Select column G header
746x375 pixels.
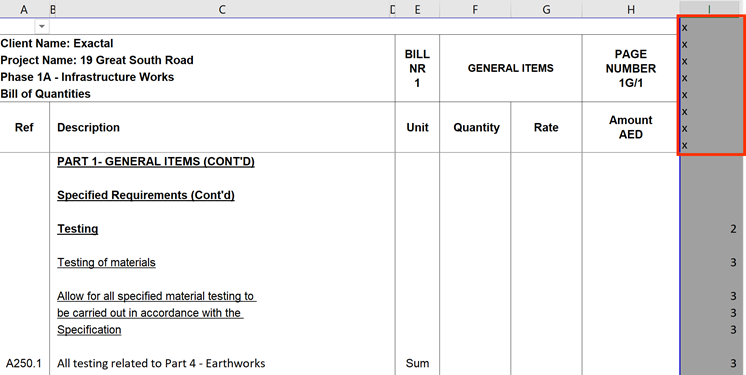click(x=546, y=9)
